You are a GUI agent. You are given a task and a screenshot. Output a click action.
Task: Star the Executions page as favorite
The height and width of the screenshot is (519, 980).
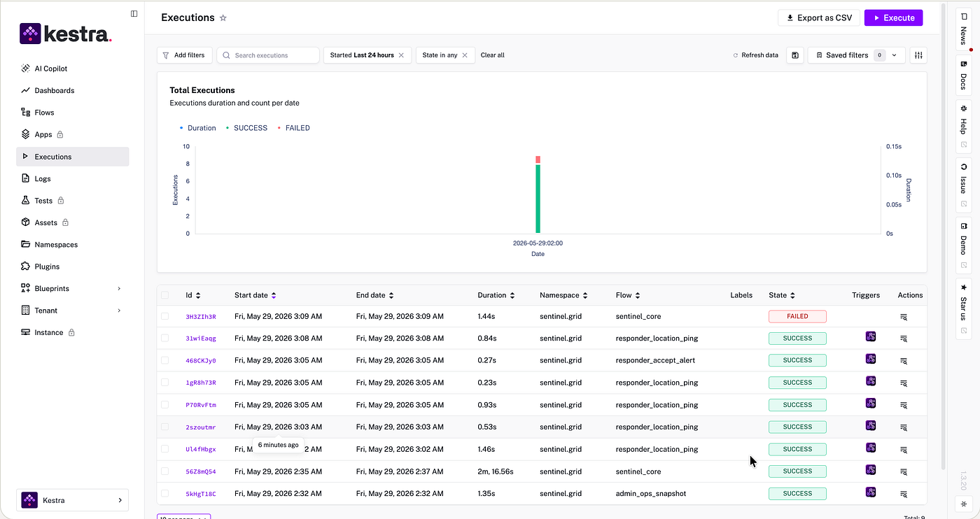pos(223,18)
